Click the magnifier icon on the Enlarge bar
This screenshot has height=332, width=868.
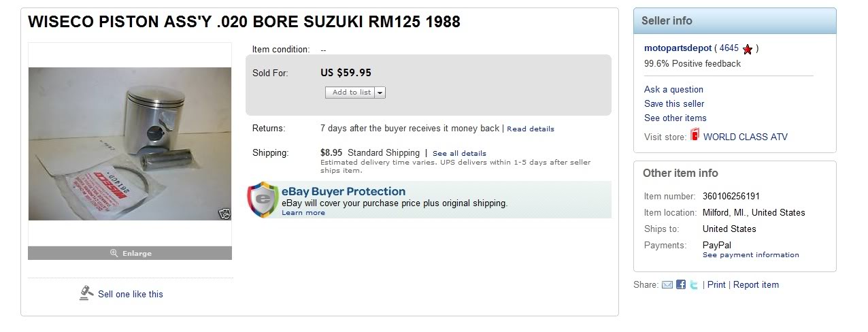114,253
